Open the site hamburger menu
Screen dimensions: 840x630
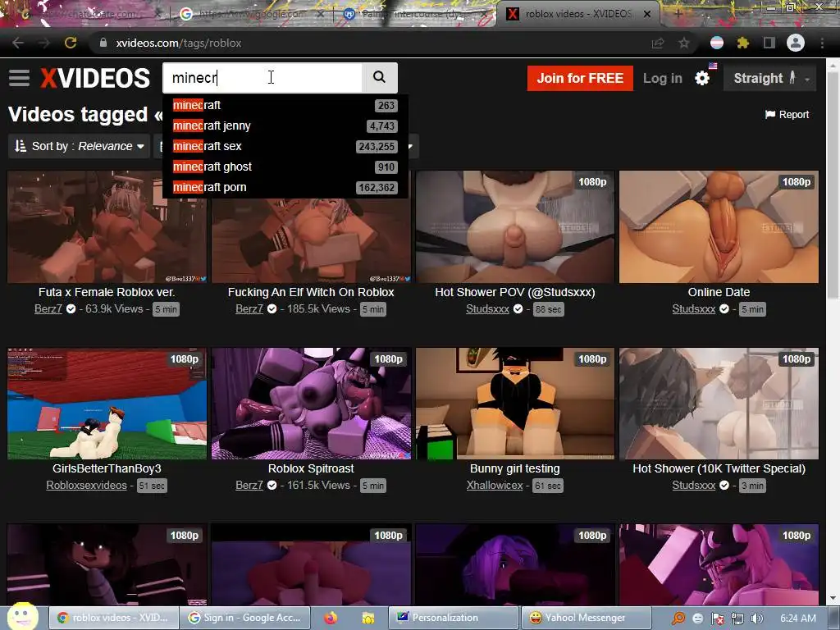[x=20, y=78]
